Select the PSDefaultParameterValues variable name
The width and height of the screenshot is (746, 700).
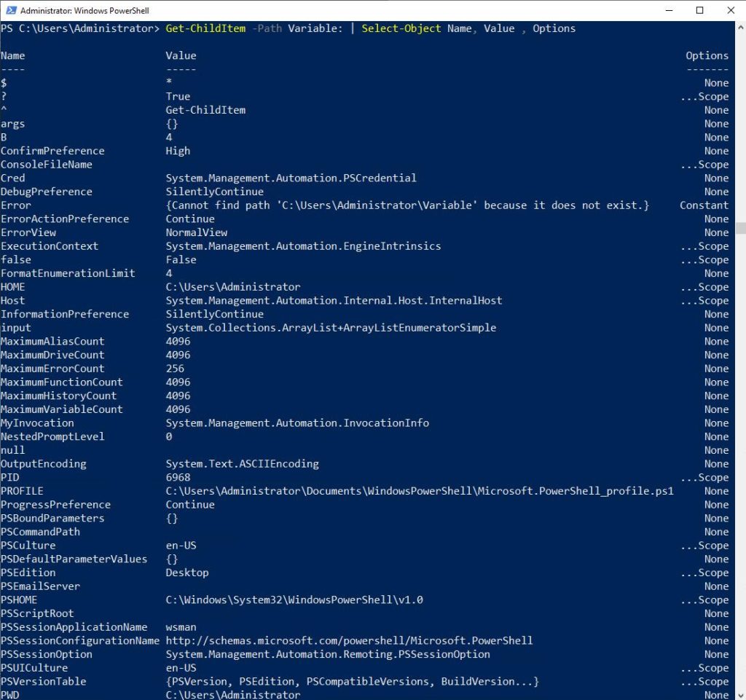(x=74, y=559)
